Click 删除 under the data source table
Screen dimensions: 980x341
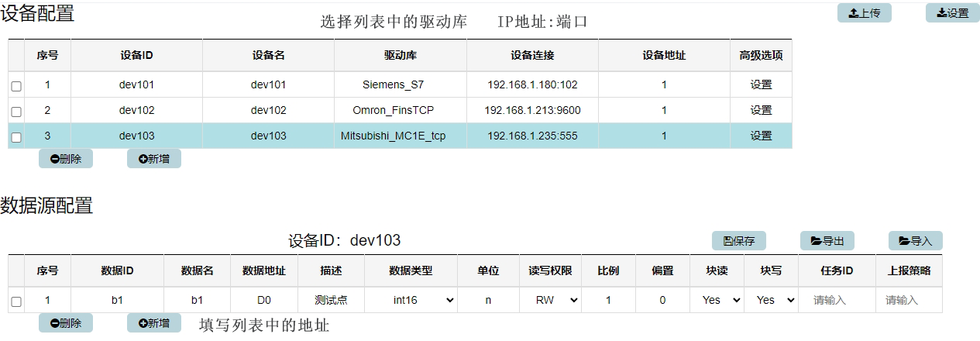pos(66,323)
